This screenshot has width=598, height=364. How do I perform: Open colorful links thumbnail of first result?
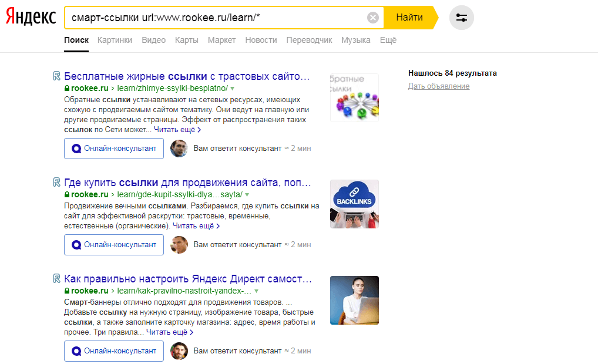pyautogui.click(x=354, y=97)
